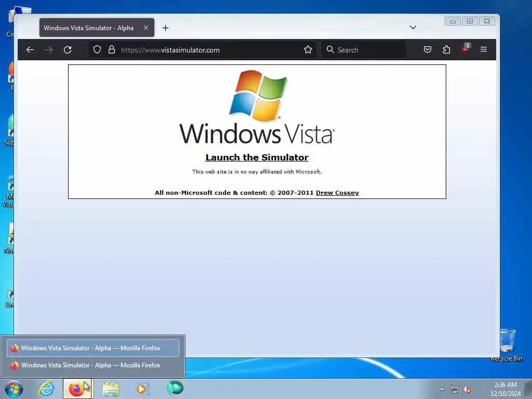532x399 pixels.
Task: Show site information via padlock icon
Action: coord(112,50)
